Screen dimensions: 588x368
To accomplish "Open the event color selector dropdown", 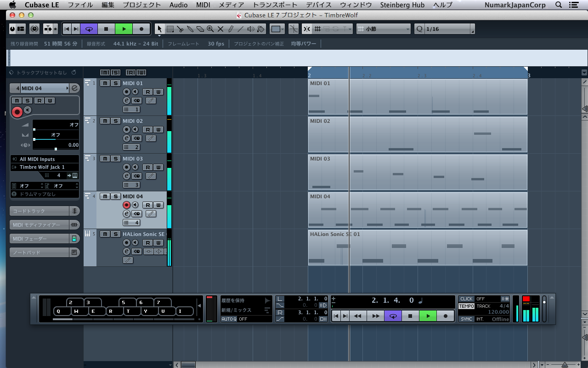I will tap(277, 29).
